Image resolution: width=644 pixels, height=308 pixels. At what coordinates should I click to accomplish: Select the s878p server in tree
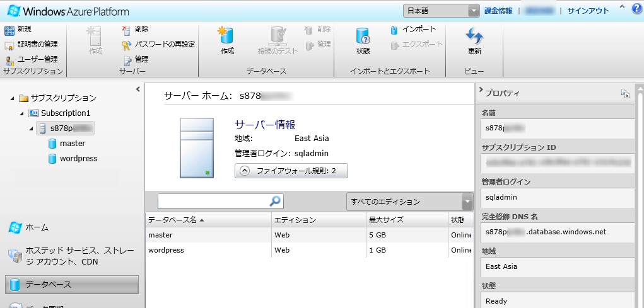click(66, 128)
